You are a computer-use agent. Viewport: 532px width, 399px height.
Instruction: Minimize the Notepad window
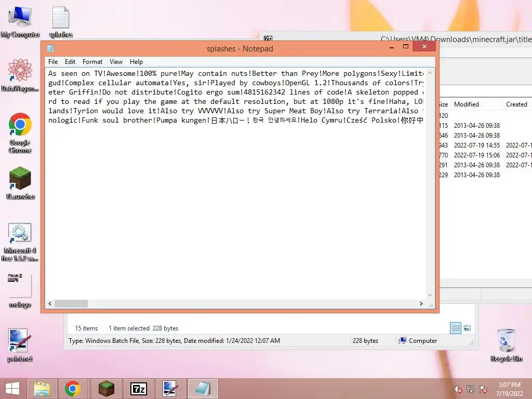click(x=392, y=47)
